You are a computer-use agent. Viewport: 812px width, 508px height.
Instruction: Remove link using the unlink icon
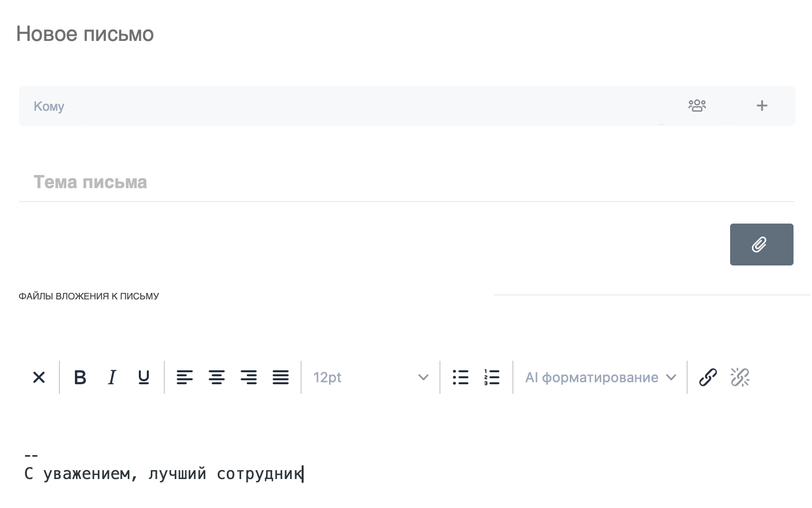(x=740, y=377)
